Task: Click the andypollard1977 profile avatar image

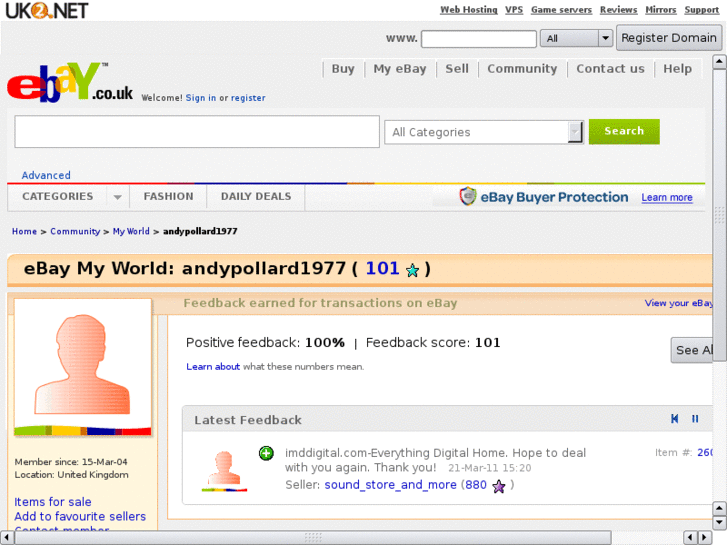Action: tap(83, 366)
